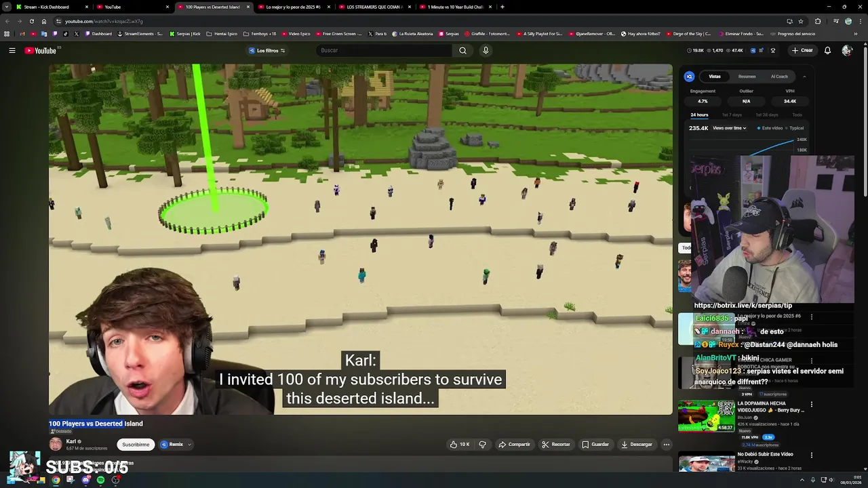Image resolution: width=868 pixels, height=488 pixels.
Task: Click Chrome icon in Windows taskbar
Action: tap(56, 480)
